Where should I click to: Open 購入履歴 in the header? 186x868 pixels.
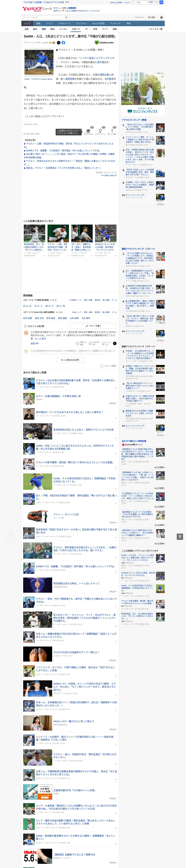[x=152, y=17]
